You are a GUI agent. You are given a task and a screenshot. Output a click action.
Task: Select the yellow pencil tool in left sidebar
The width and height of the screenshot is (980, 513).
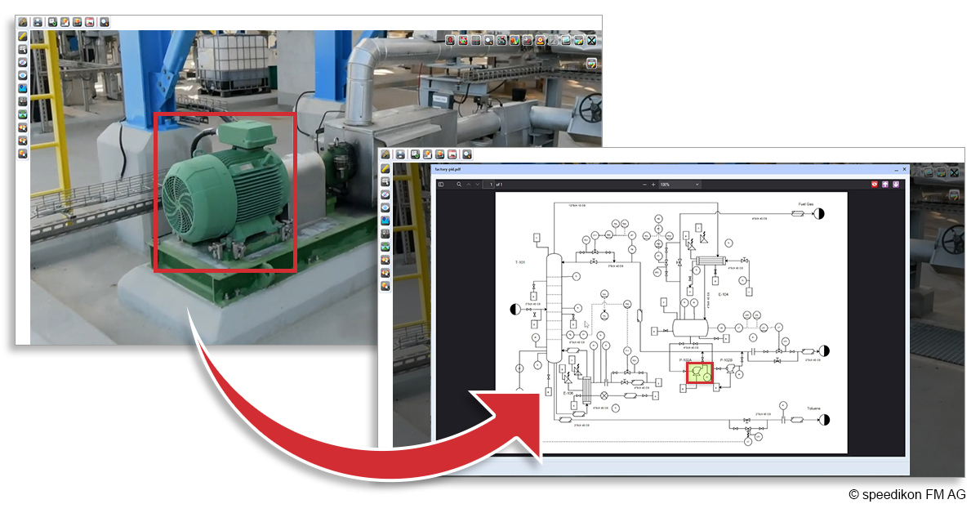23,36
